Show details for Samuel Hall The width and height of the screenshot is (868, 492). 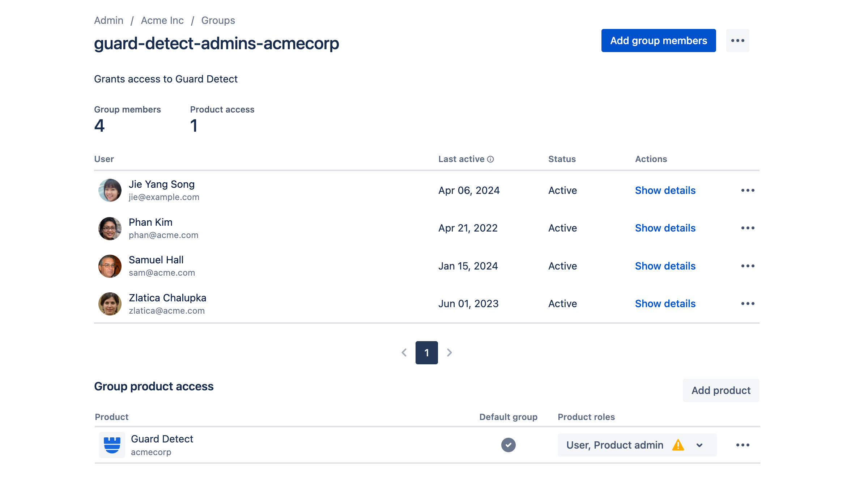tap(665, 266)
